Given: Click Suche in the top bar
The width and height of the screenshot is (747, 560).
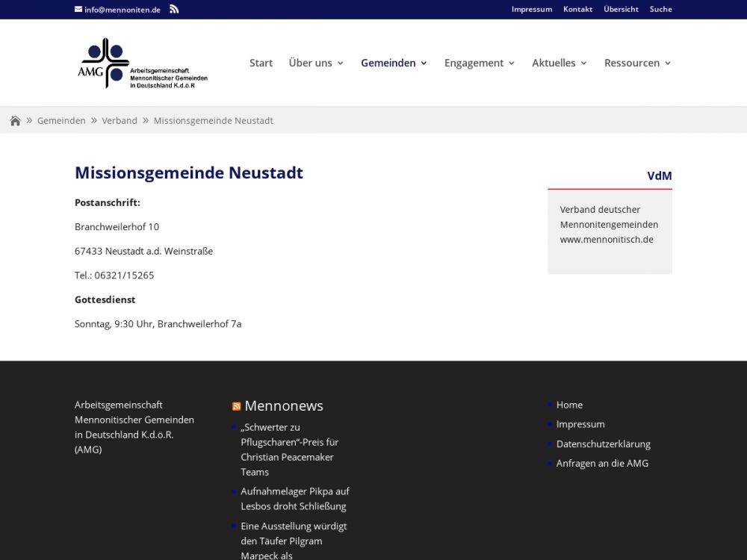Looking at the screenshot, I should [660, 10].
